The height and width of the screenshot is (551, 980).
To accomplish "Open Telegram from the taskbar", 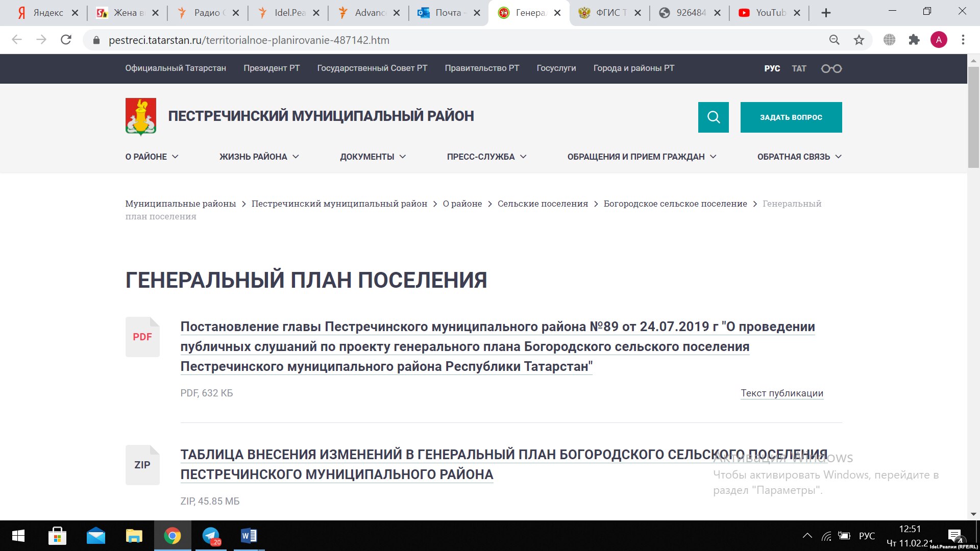I will pos(211,536).
